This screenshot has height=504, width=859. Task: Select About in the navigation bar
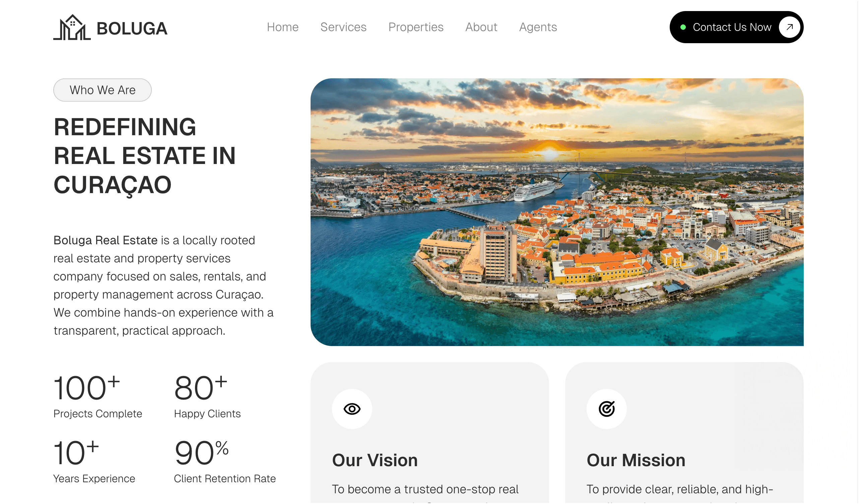[482, 27]
